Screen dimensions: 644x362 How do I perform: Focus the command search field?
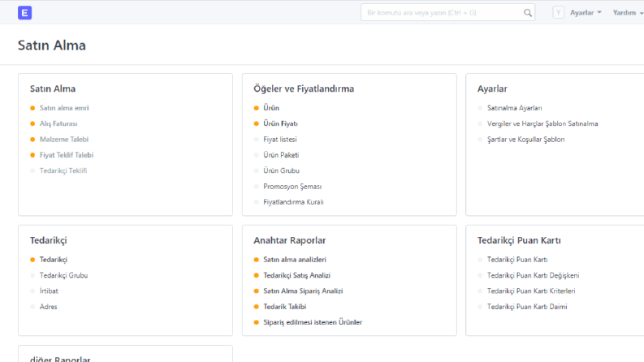447,13
